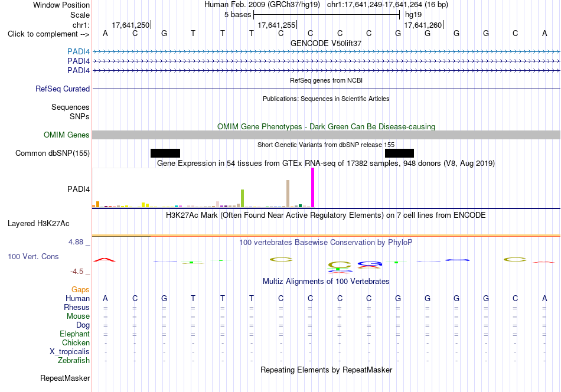Viewport: 561px width, 392px height.
Task: Click the Zebrafish alignment row label
Action: tap(74, 361)
